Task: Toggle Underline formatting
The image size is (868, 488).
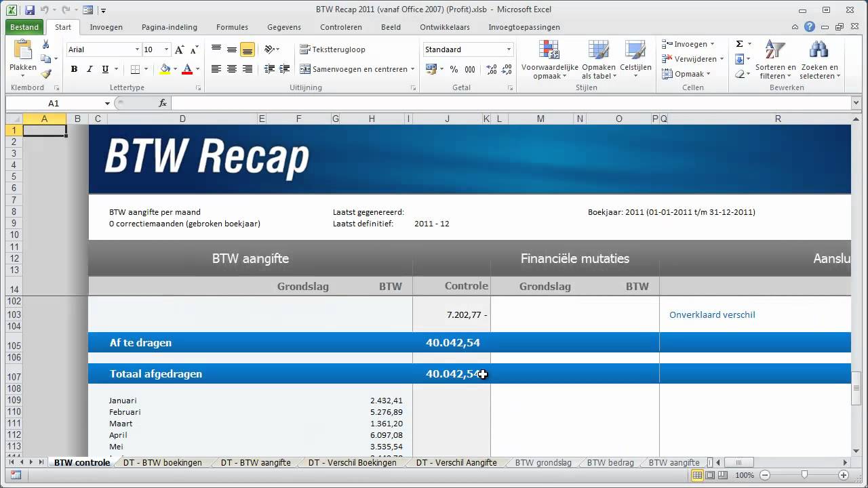Action: tap(105, 69)
